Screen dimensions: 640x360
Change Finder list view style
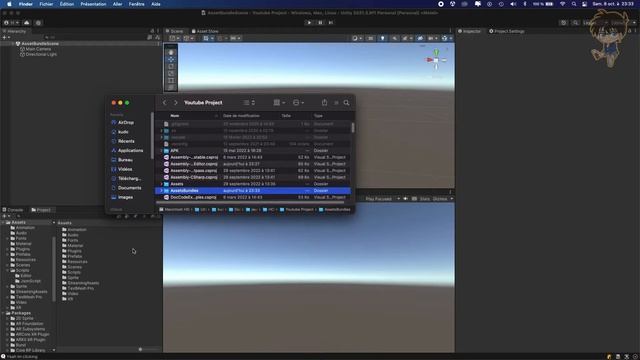[x=249, y=102]
